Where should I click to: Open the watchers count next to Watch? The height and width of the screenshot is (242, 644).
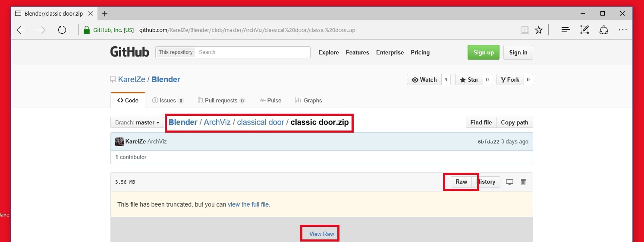tap(446, 80)
